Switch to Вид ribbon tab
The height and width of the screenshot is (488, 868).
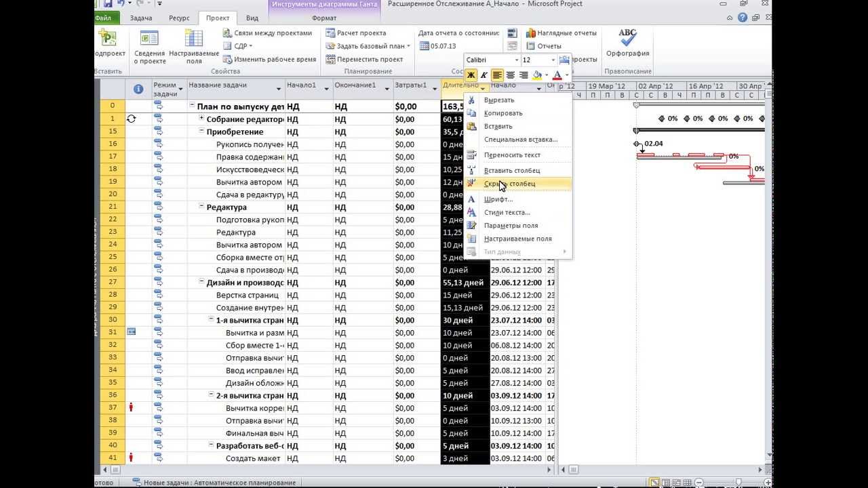[x=252, y=18]
